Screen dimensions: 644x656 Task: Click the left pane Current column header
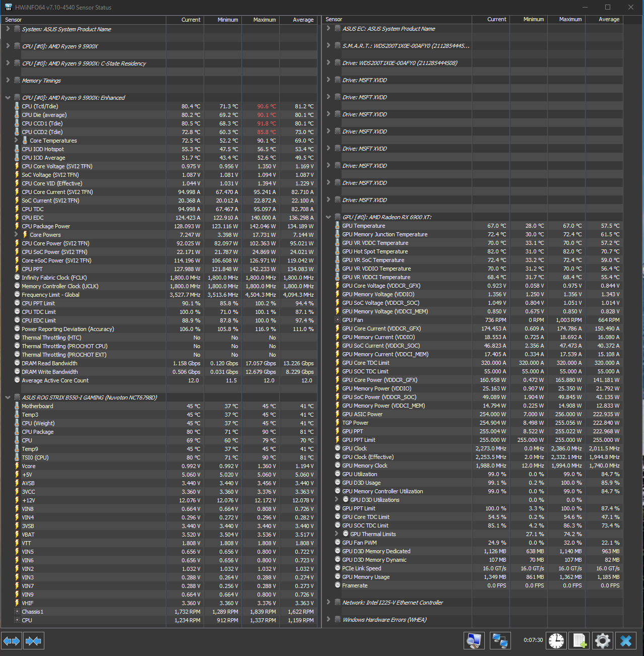[x=185, y=20]
